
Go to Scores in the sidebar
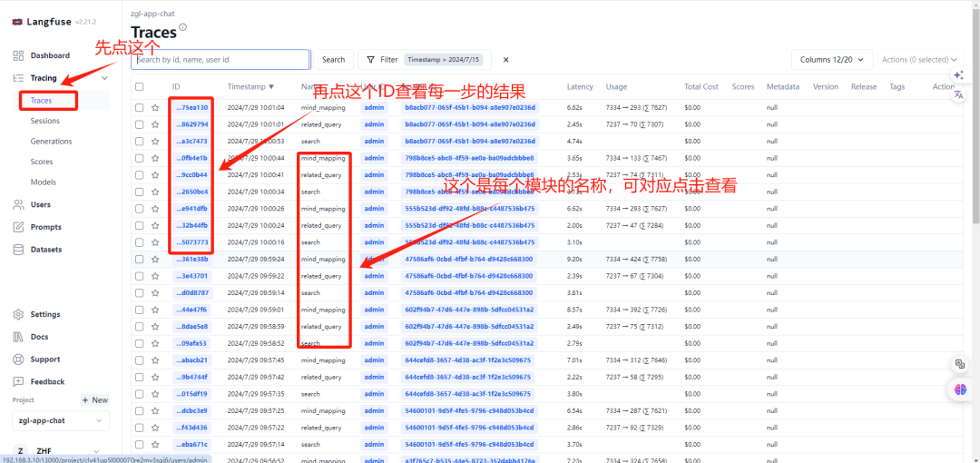[41, 162]
